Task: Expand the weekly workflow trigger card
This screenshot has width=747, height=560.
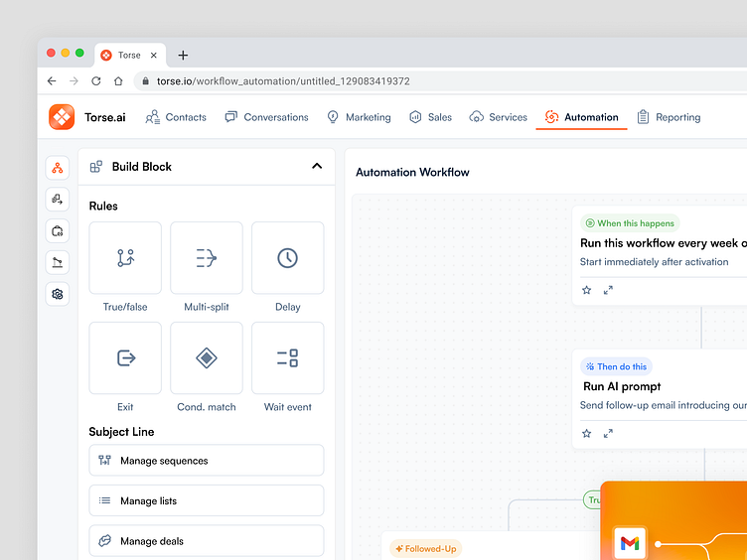Action: point(608,290)
